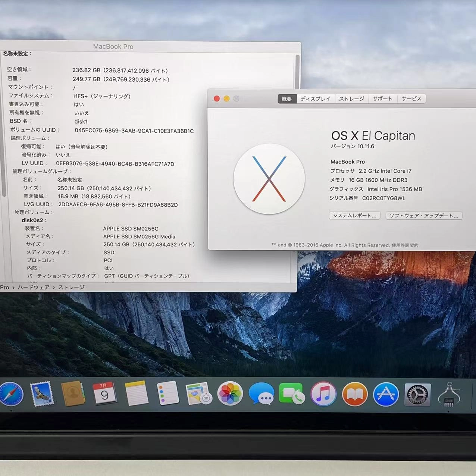Open System Preferences from the Dock
476x476 pixels.
point(417,394)
